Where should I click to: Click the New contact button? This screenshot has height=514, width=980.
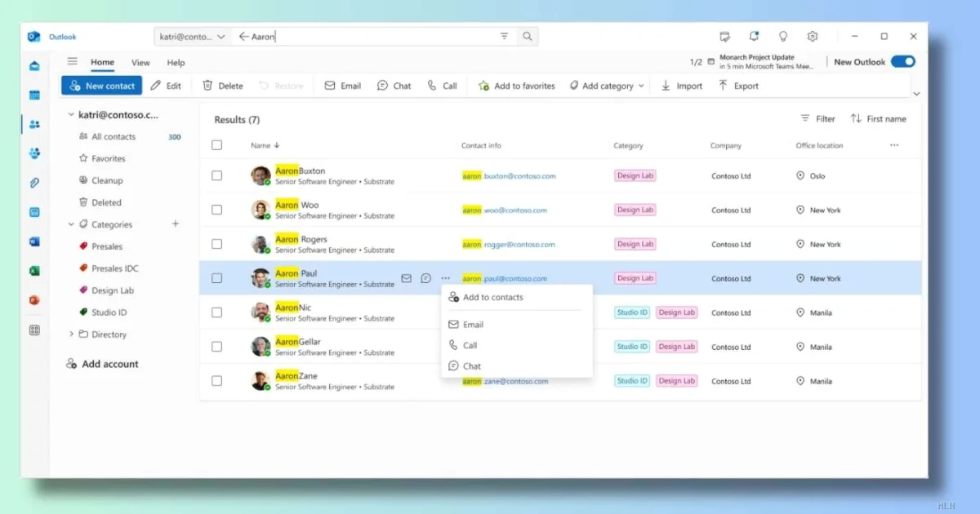[102, 86]
